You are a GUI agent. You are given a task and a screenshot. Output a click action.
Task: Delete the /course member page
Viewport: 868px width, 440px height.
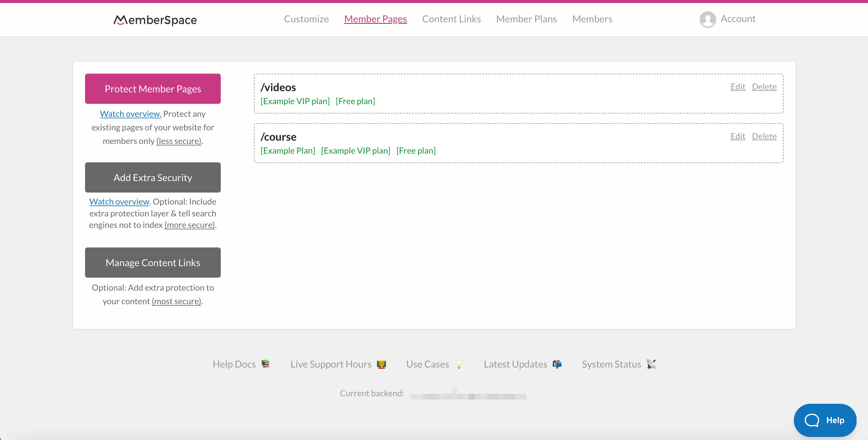pyautogui.click(x=764, y=136)
